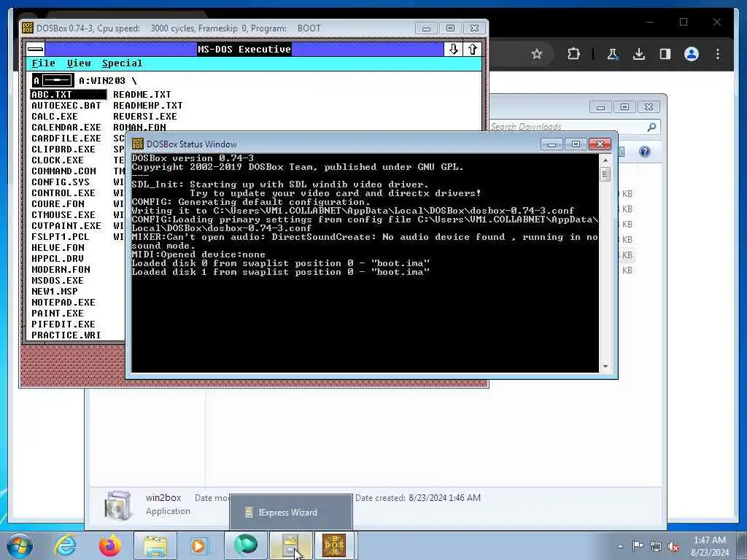Click the DOSBox taskbar icon
The height and width of the screenshot is (560, 747).
(x=334, y=545)
